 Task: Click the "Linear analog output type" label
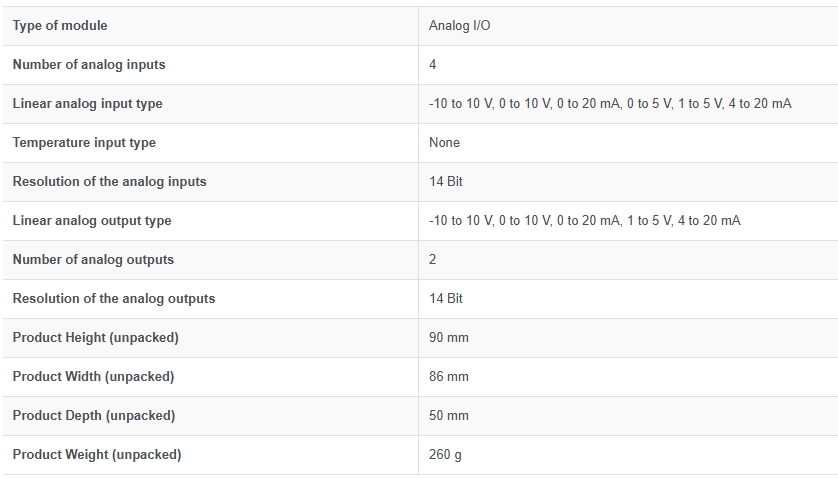92,221
